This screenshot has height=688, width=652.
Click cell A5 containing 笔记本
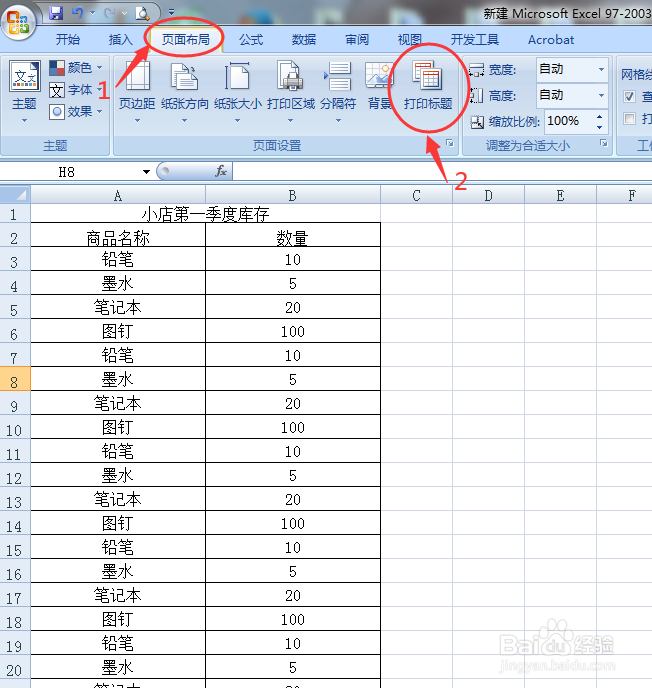point(118,307)
